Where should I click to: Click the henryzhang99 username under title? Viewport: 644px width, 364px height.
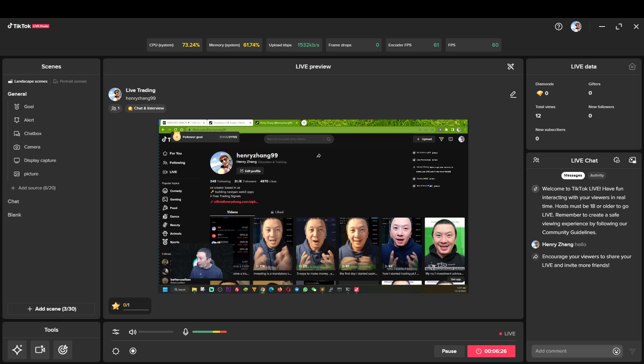141,98
